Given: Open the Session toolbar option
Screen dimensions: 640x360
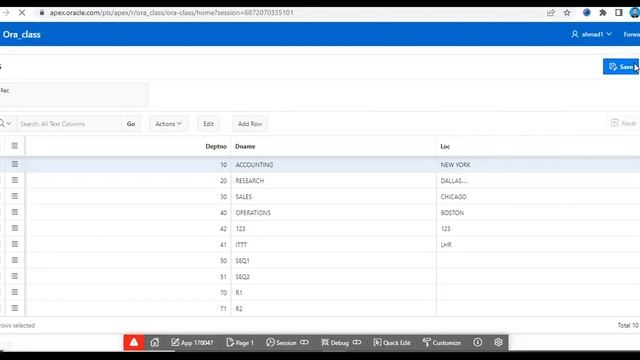Looking at the screenshot, I should (x=287, y=342).
